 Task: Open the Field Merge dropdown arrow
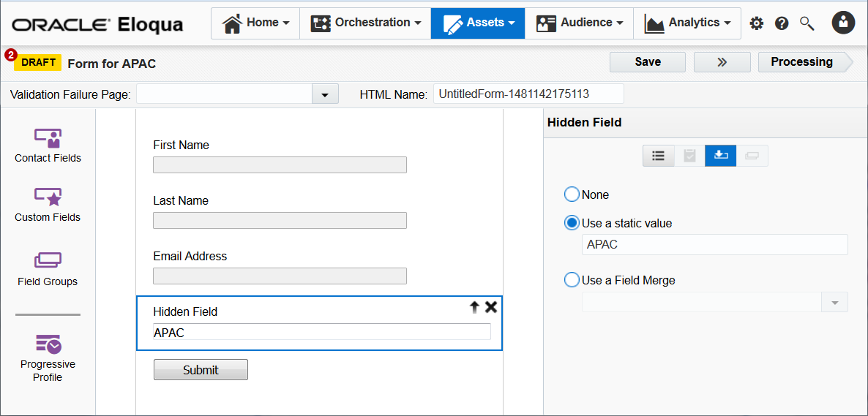pyautogui.click(x=834, y=302)
